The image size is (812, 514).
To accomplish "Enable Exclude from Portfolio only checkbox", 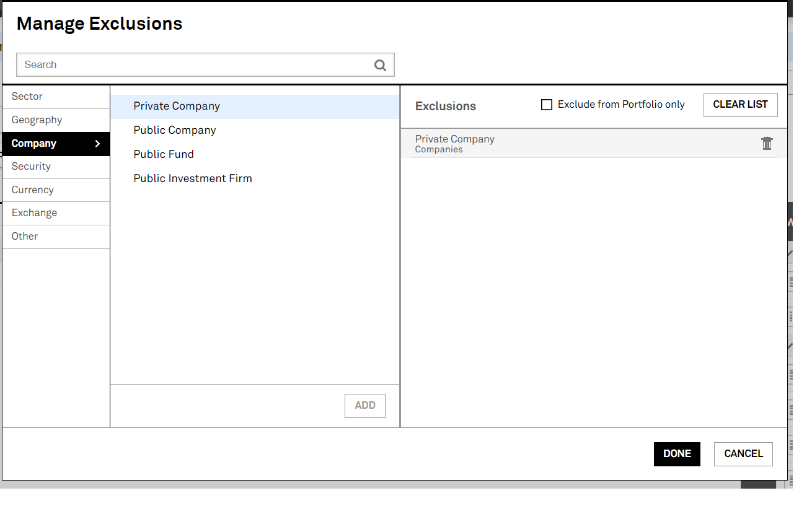I will click(547, 105).
